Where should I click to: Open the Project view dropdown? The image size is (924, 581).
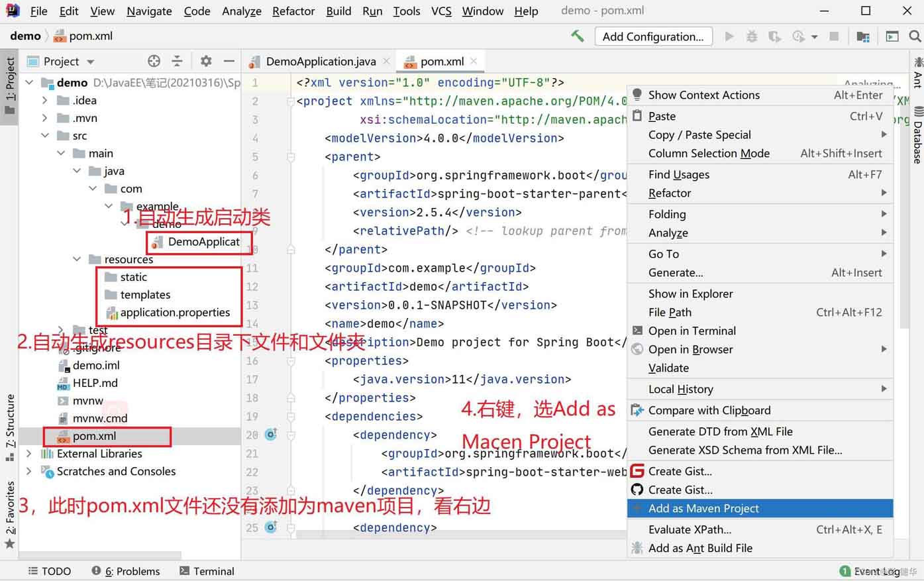[91, 62]
